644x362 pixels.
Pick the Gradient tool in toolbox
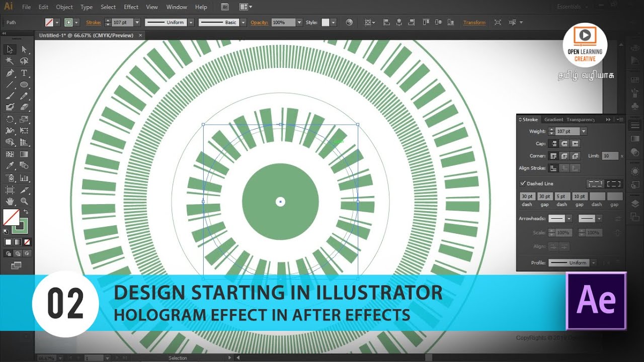pyautogui.click(x=24, y=154)
